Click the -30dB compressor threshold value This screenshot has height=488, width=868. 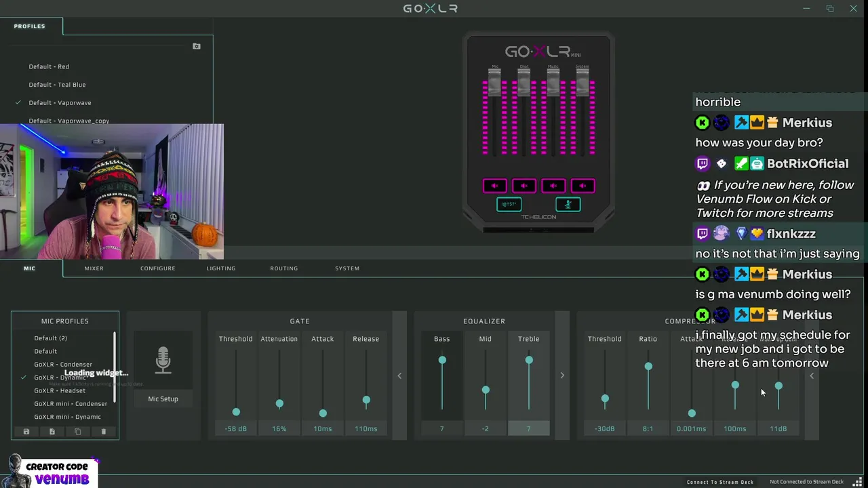tap(605, 429)
